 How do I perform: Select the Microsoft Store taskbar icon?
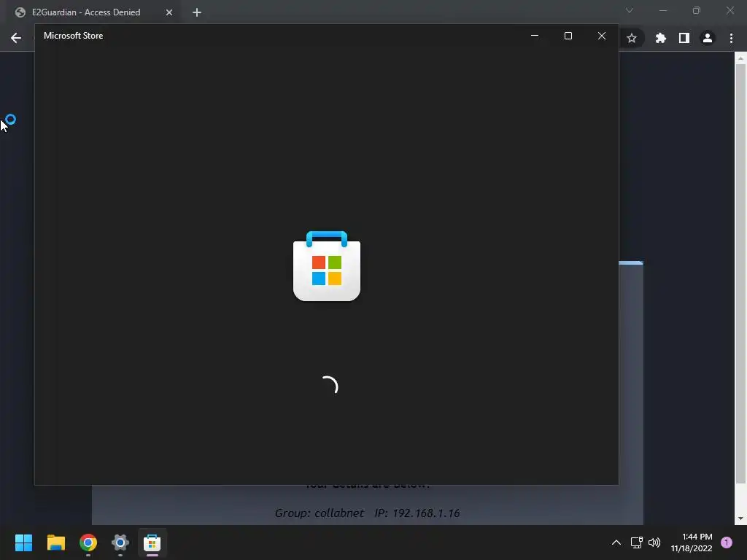[152, 542]
